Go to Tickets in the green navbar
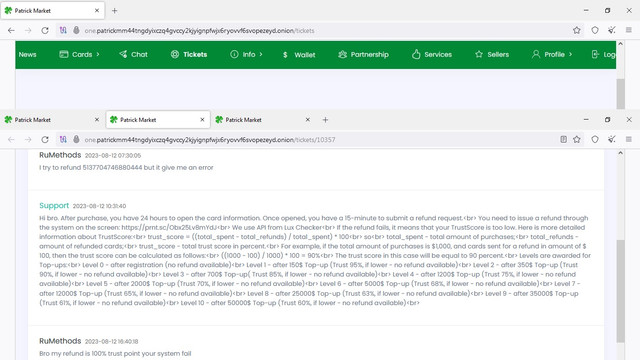The height and width of the screenshot is (360, 640). pyautogui.click(x=189, y=54)
